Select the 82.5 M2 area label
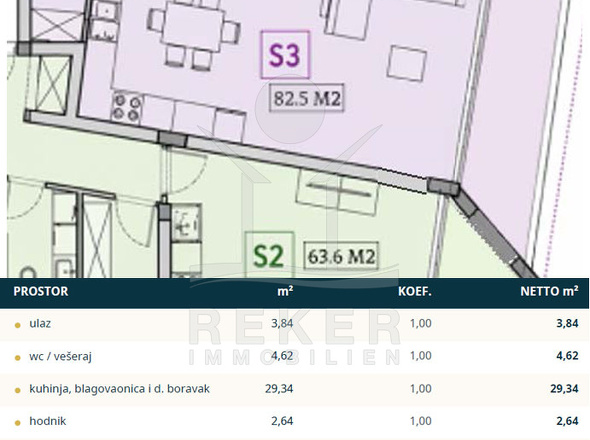The height and width of the screenshot is (440, 590). point(307,98)
